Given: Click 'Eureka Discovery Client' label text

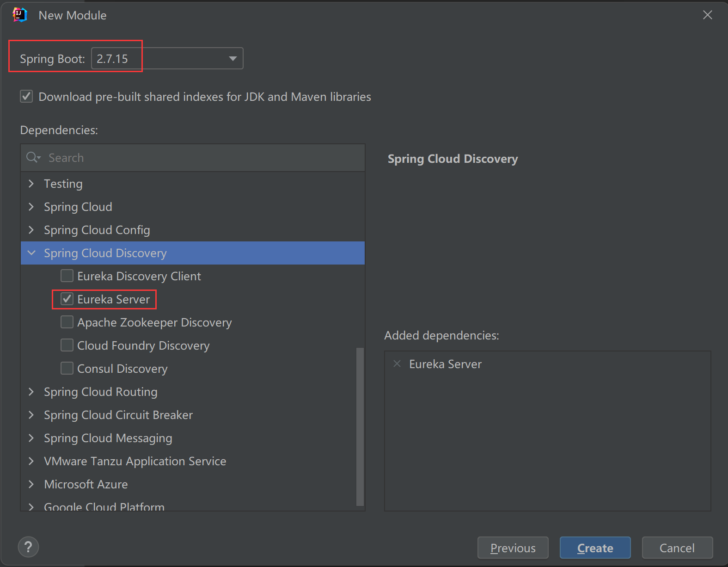Looking at the screenshot, I should coord(139,276).
